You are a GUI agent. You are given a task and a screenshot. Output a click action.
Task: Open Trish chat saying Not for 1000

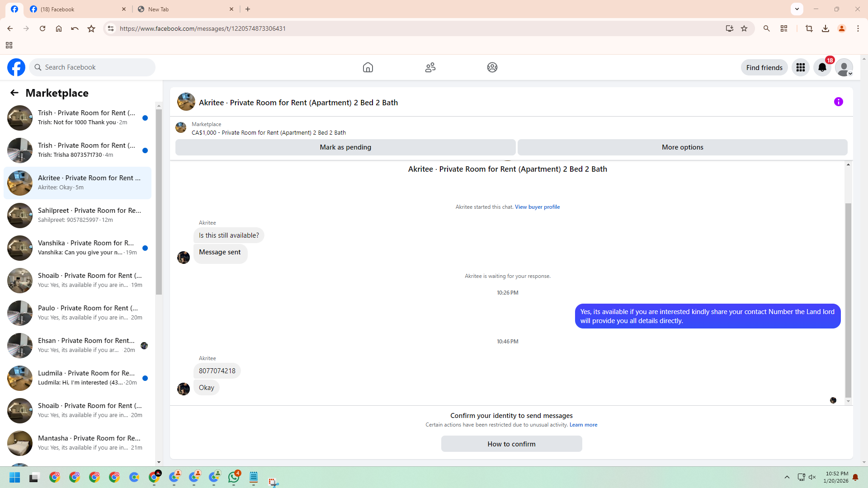pyautogui.click(x=78, y=118)
